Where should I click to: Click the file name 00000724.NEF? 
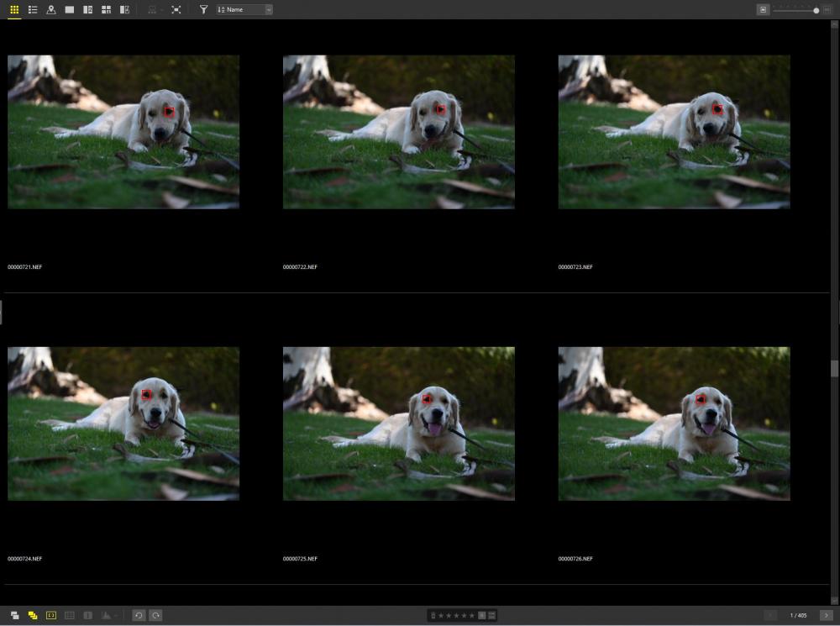coord(24,559)
